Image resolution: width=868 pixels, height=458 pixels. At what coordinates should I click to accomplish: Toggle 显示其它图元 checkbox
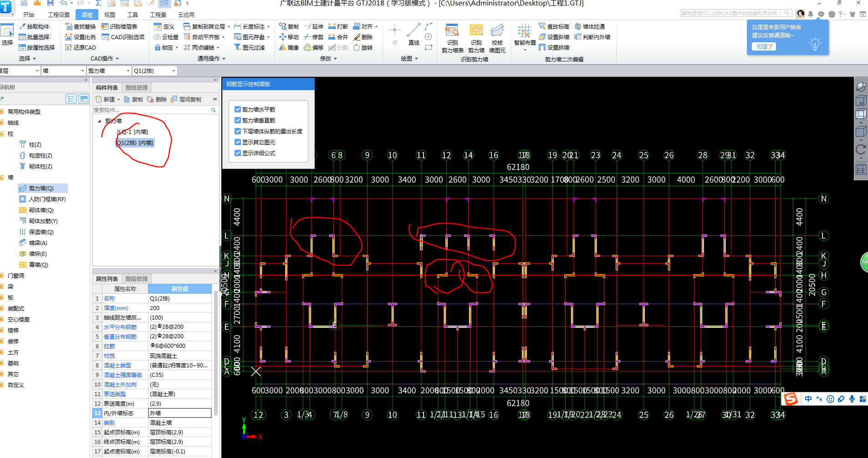click(238, 142)
